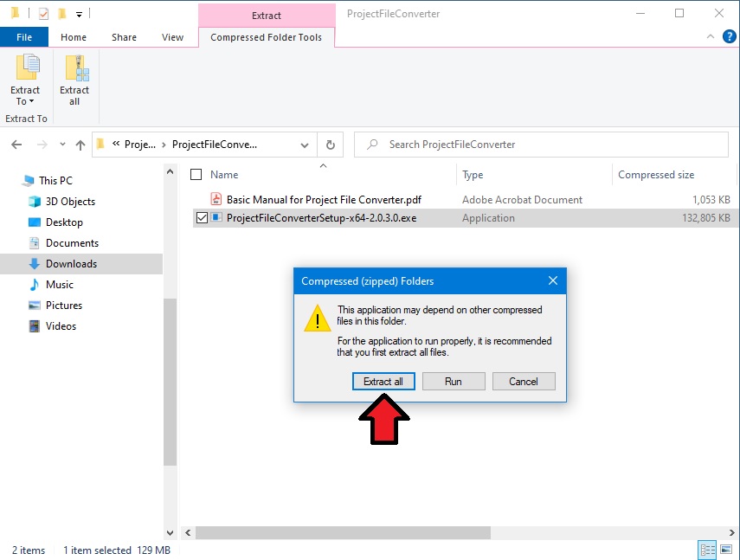Switch to the Home ribbon tab
Screen dimensions: 740x560
coord(74,37)
